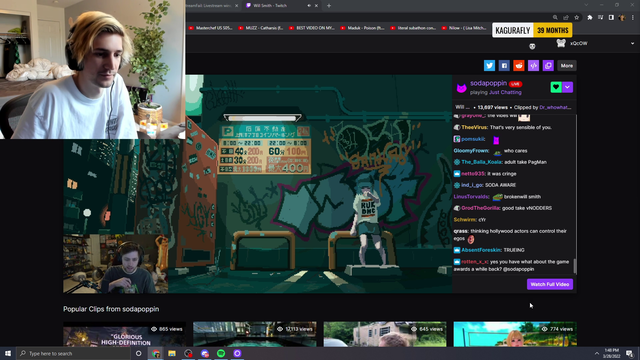The height and width of the screenshot is (360, 640).
Task: Click chat username pomsukii
Action: [x=473, y=139]
